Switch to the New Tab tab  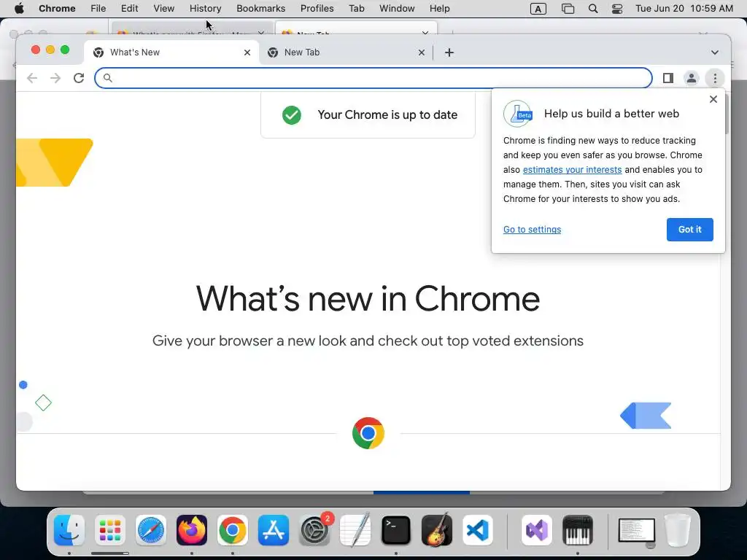click(346, 52)
